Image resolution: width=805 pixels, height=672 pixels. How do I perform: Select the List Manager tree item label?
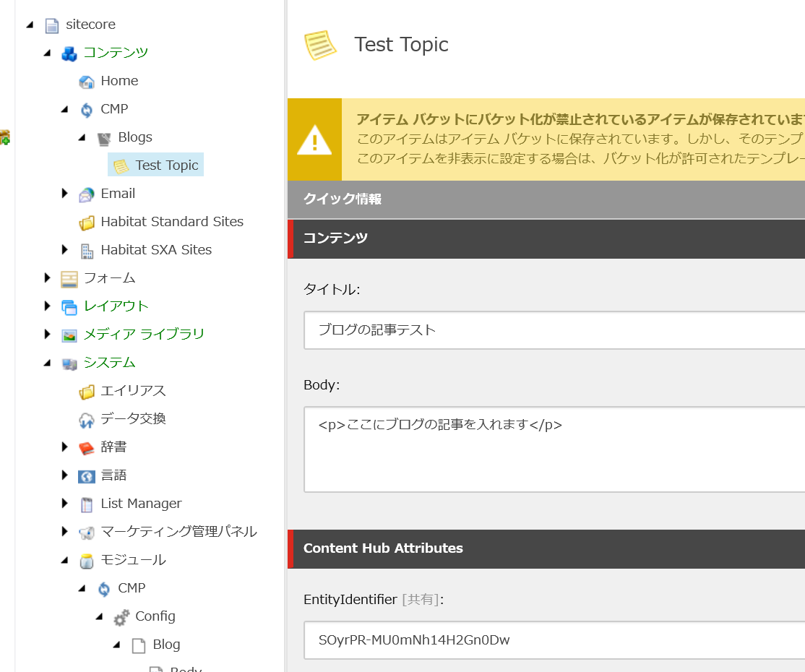click(141, 504)
